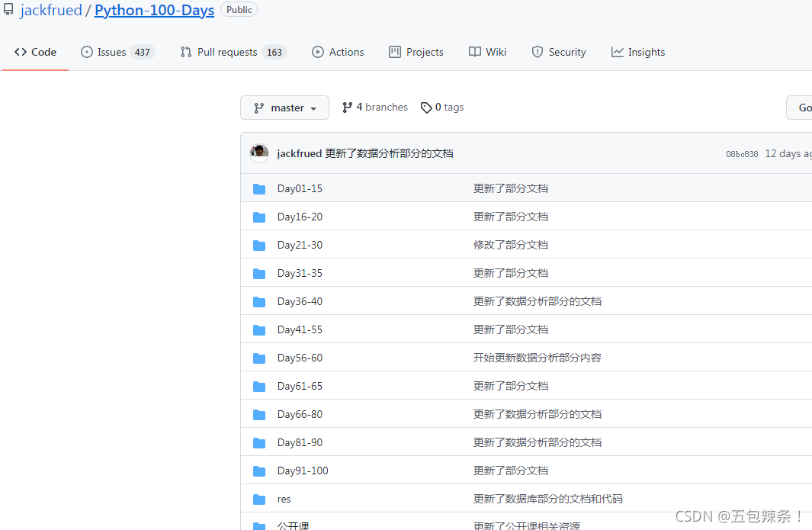812x530 pixels.
Task: Open the Wiki tab
Action: click(x=487, y=52)
